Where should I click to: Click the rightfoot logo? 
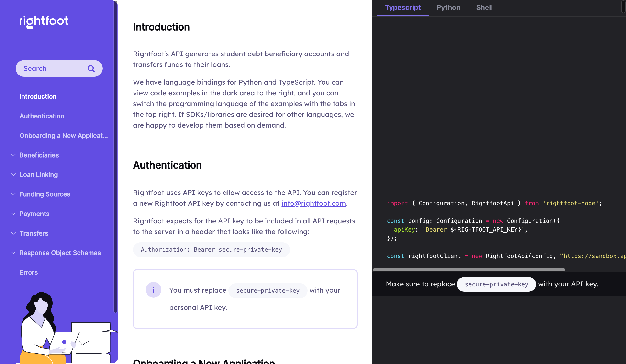(x=44, y=22)
